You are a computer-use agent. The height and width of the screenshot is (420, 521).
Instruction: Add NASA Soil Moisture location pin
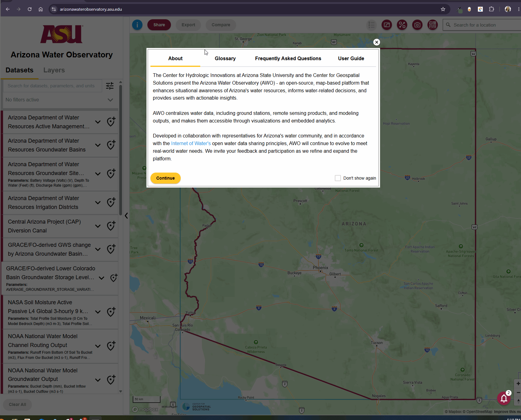coord(111,312)
